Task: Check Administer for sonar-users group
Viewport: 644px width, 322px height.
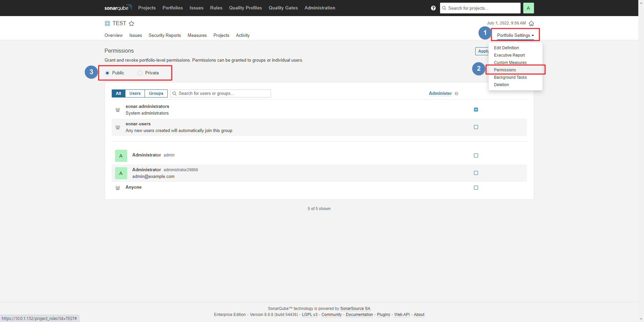Action: [476, 127]
